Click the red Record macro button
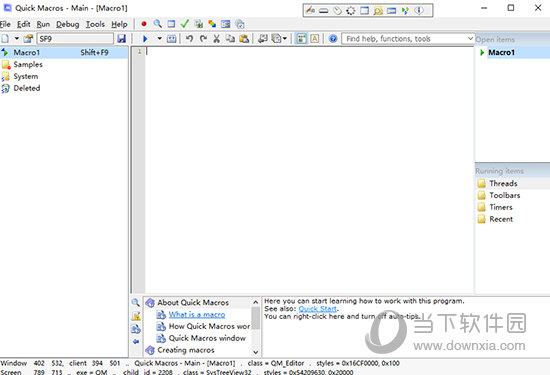The image size is (550, 375). [144, 24]
